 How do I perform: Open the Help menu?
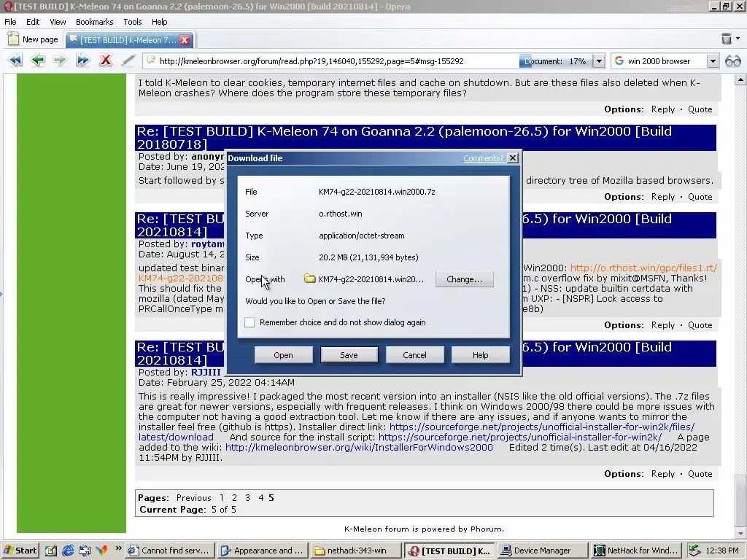click(160, 22)
